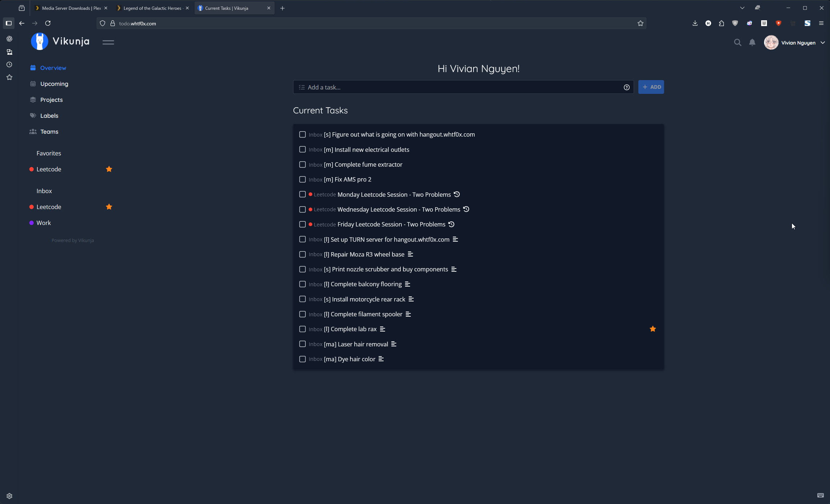Click the Add a task input field
Viewport: 830px width, 504px height.
460,87
